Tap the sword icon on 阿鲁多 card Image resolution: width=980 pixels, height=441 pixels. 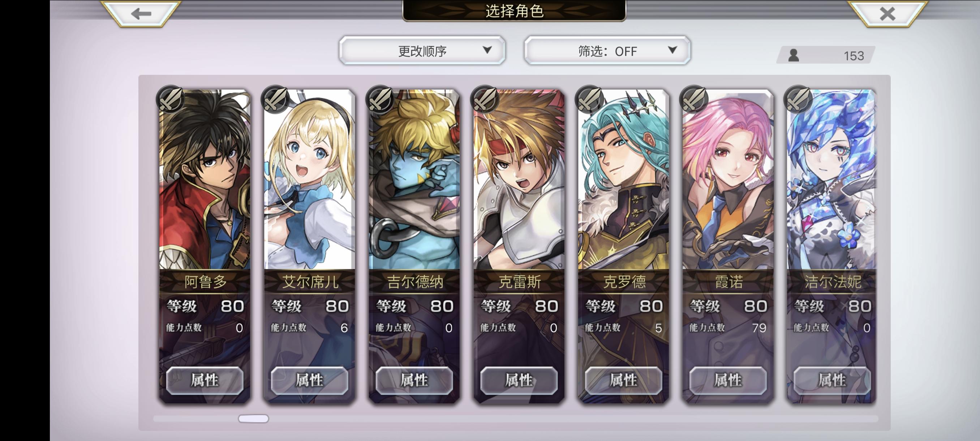click(171, 100)
